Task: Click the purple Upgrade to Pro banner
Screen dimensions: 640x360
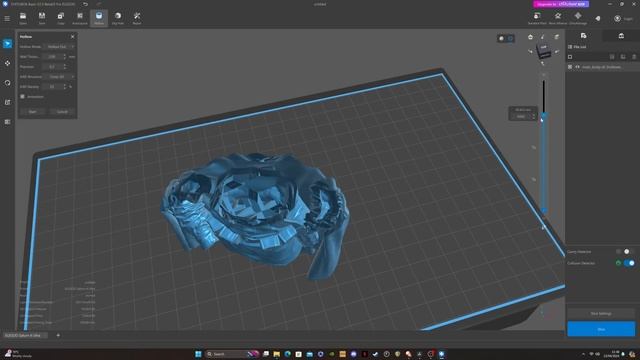Action: point(561,4)
